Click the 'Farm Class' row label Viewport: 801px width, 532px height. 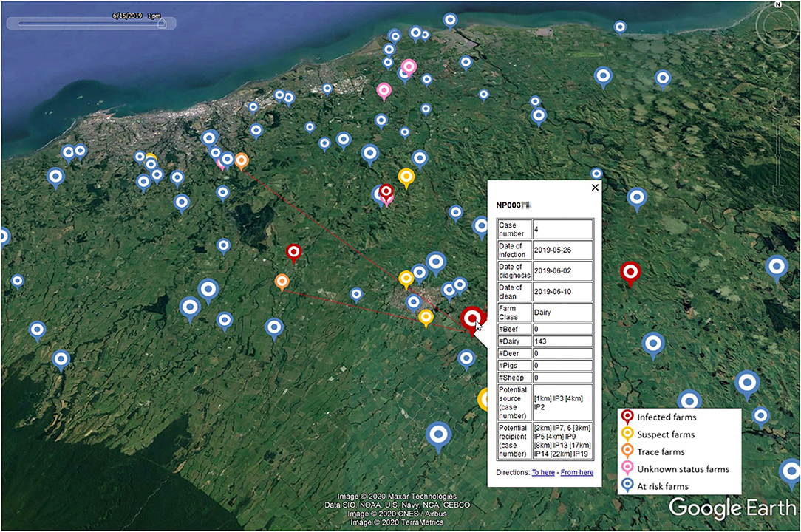pos(514,313)
